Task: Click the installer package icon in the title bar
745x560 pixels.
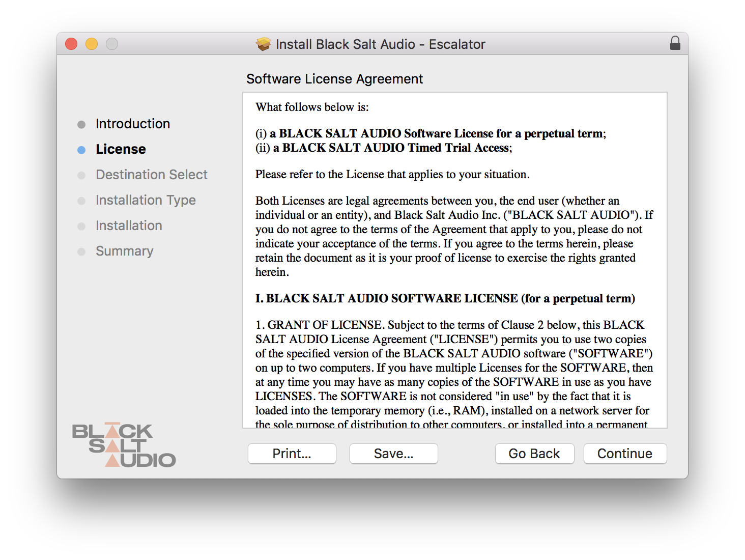Action: [x=263, y=44]
